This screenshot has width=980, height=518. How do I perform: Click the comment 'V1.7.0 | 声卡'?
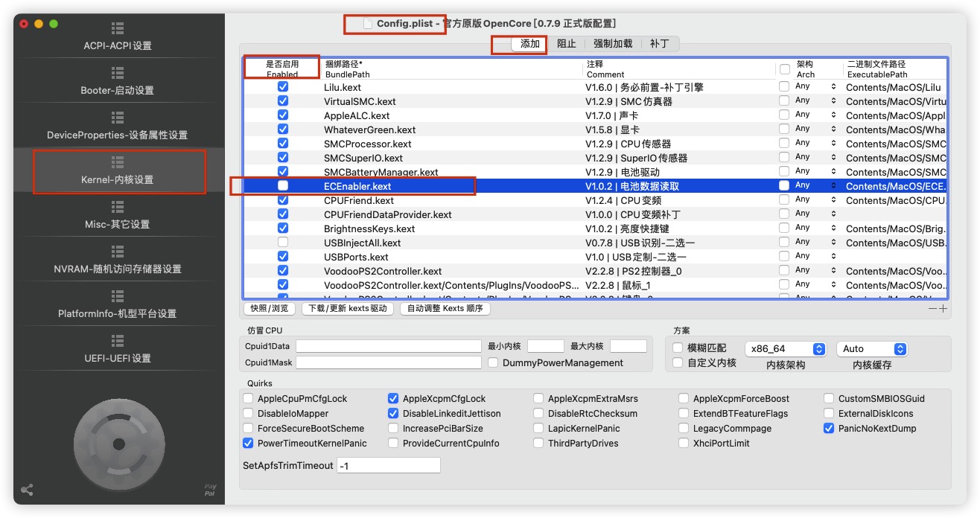pos(611,115)
